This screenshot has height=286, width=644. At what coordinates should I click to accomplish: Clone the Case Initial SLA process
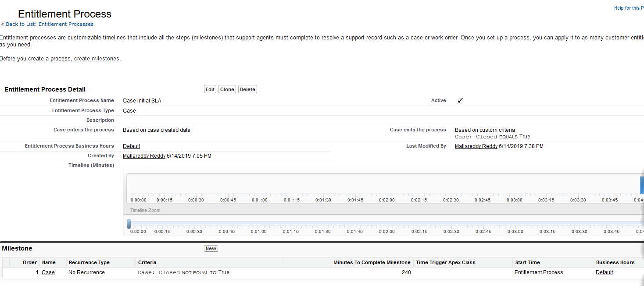click(227, 89)
